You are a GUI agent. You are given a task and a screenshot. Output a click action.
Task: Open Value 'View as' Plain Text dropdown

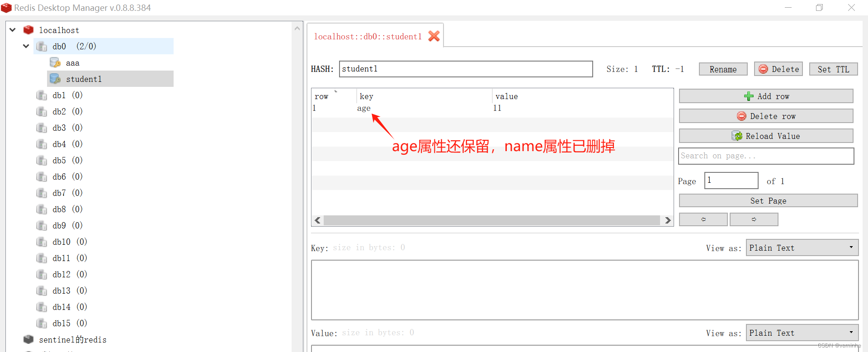pos(802,333)
